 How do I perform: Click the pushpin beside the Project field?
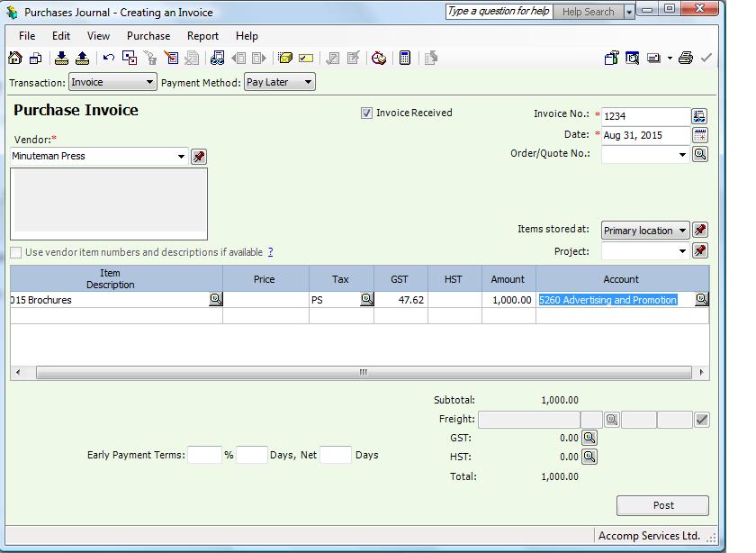700,251
